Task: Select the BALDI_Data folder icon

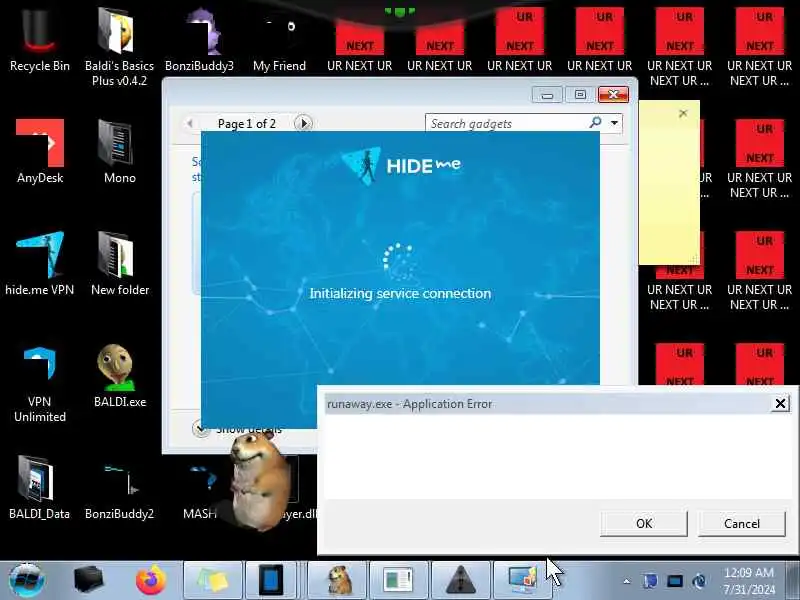Action: tap(39, 489)
